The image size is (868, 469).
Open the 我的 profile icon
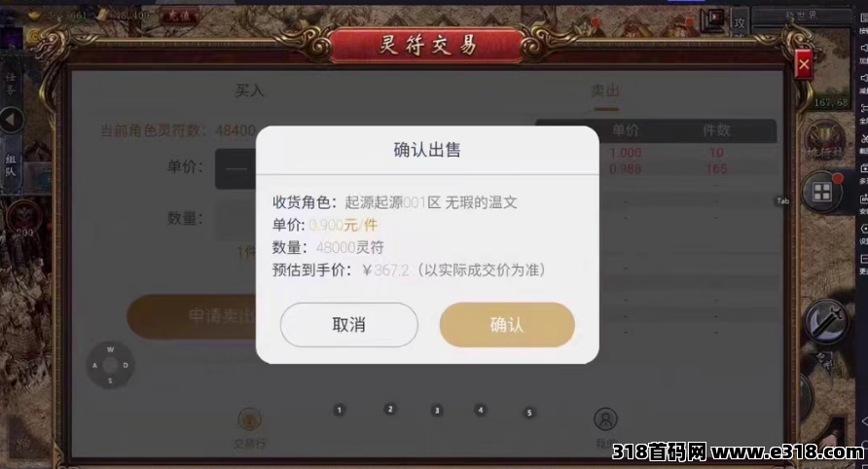[605, 427]
